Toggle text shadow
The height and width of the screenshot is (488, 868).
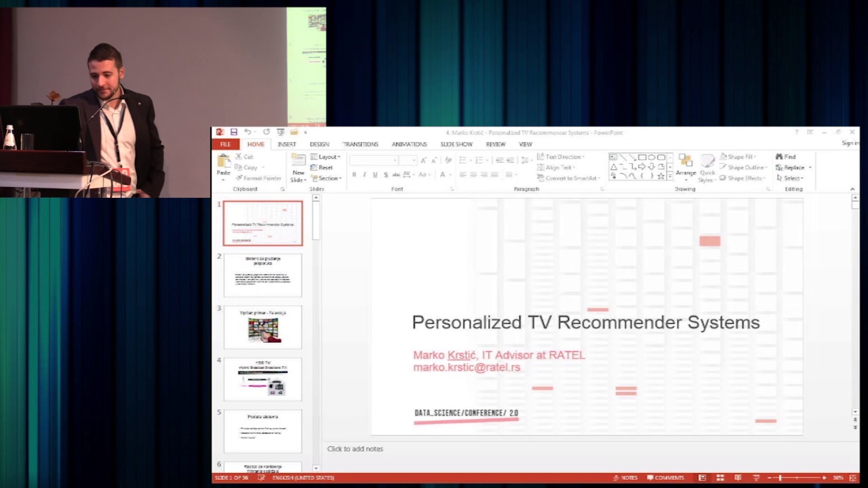pos(386,175)
